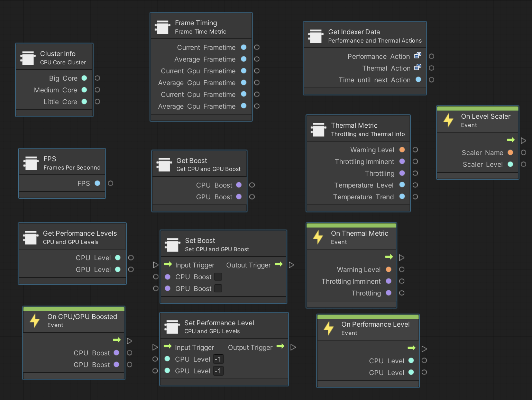The image size is (532, 400).
Task: Select the Cluster Info node icon
Action: click(x=28, y=58)
